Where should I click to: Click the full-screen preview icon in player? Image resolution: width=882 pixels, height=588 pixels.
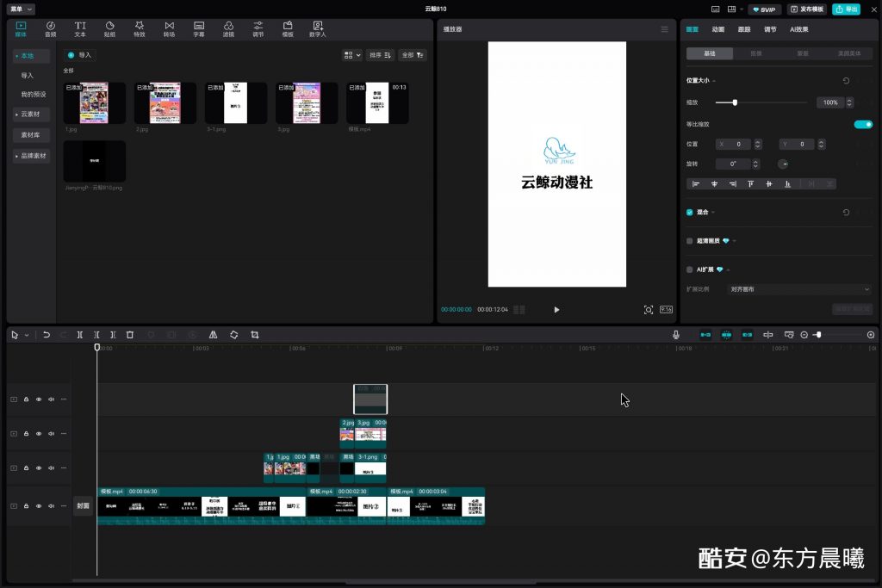[649, 310]
